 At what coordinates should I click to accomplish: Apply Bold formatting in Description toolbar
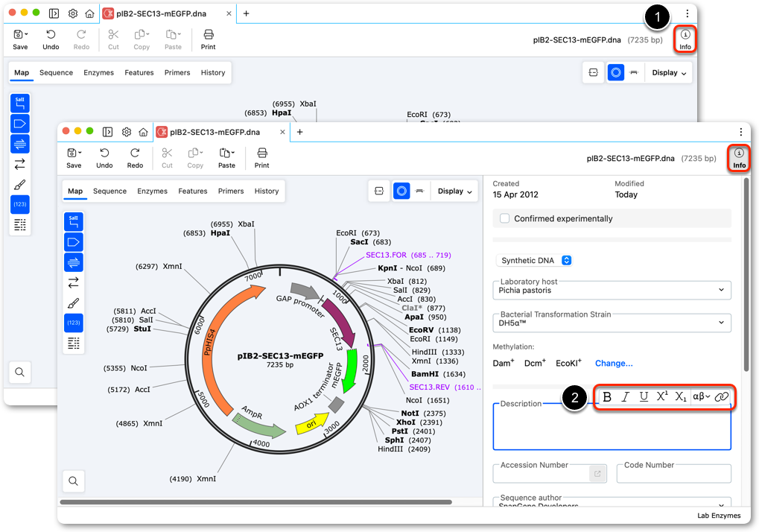[x=607, y=397]
